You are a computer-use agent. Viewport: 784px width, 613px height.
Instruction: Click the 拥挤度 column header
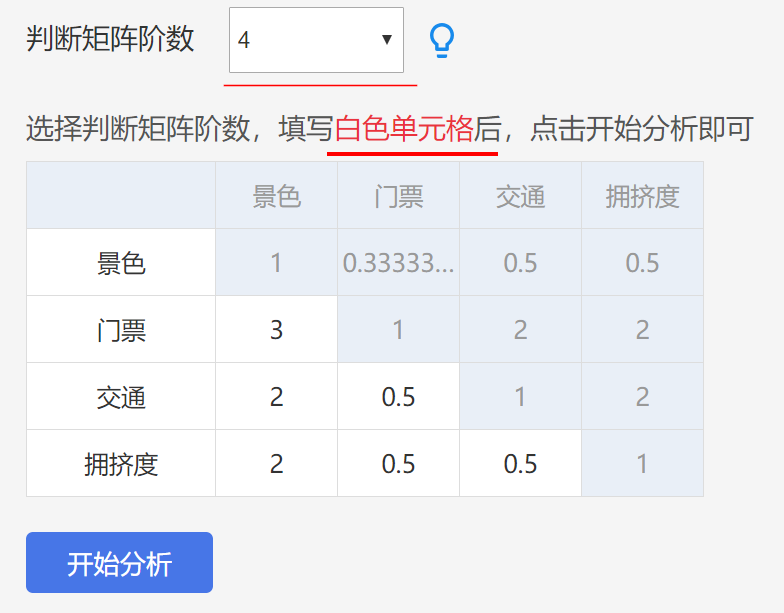coord(642,196)
